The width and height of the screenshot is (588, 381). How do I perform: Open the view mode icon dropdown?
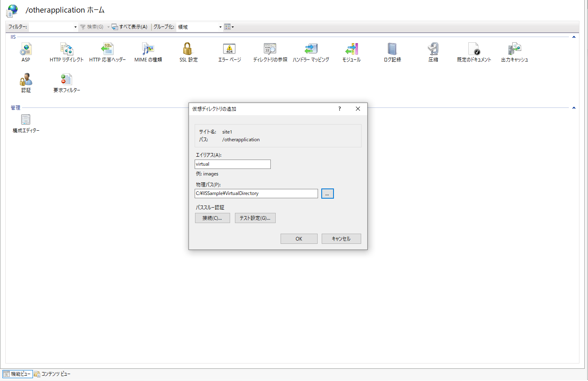tap(229, 27)
